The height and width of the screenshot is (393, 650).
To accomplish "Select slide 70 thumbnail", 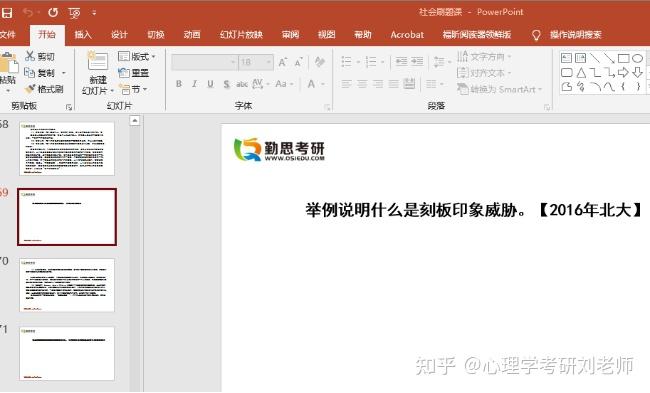I will click(67, 285).
